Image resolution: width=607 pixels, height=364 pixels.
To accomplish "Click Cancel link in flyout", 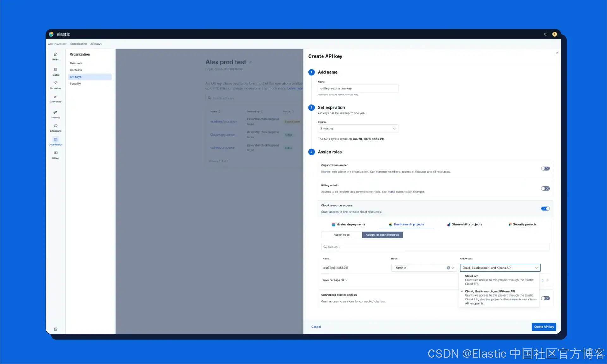I will pos(316,327).
